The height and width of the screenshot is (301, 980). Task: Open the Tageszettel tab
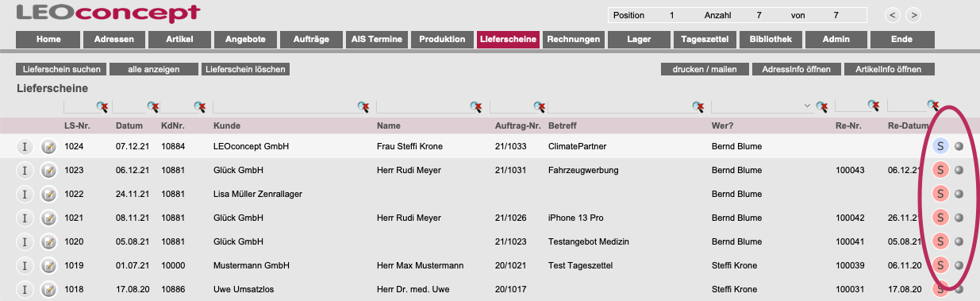[705, 39]
